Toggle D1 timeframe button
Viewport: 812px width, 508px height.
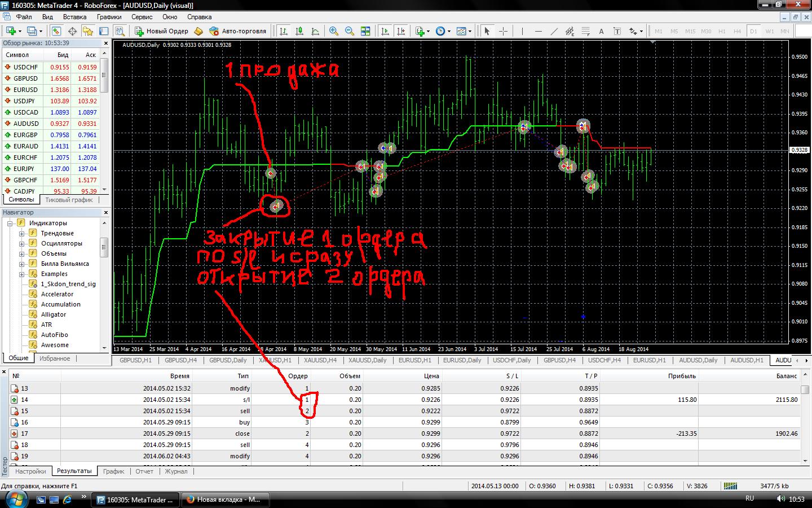point(753,31)
